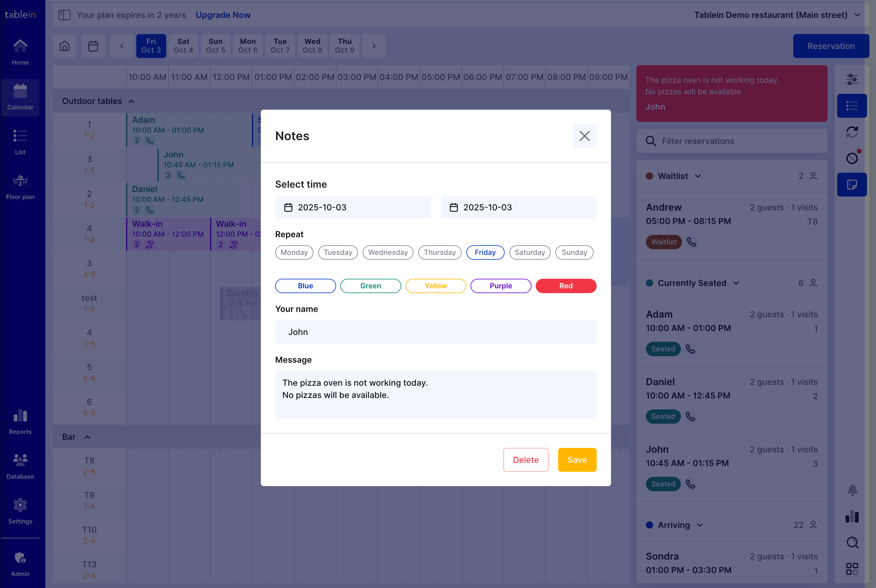Toggle Monday repeat day

294,252
